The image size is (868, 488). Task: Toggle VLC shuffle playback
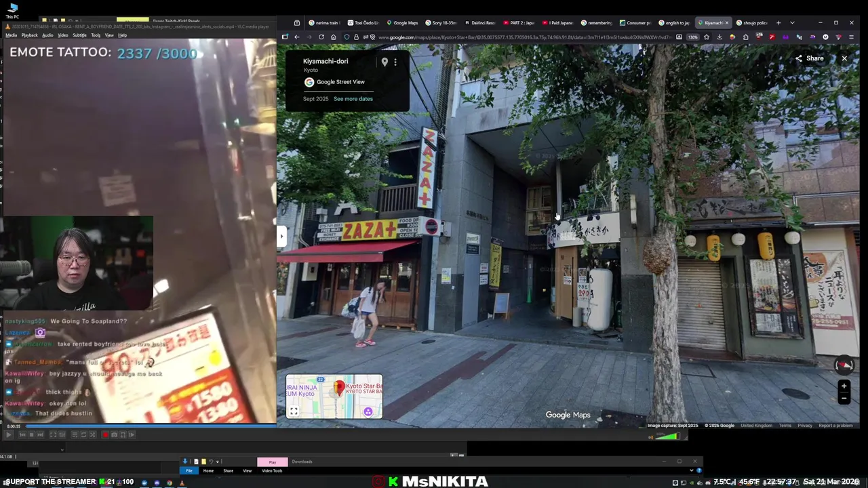(93, 434)
